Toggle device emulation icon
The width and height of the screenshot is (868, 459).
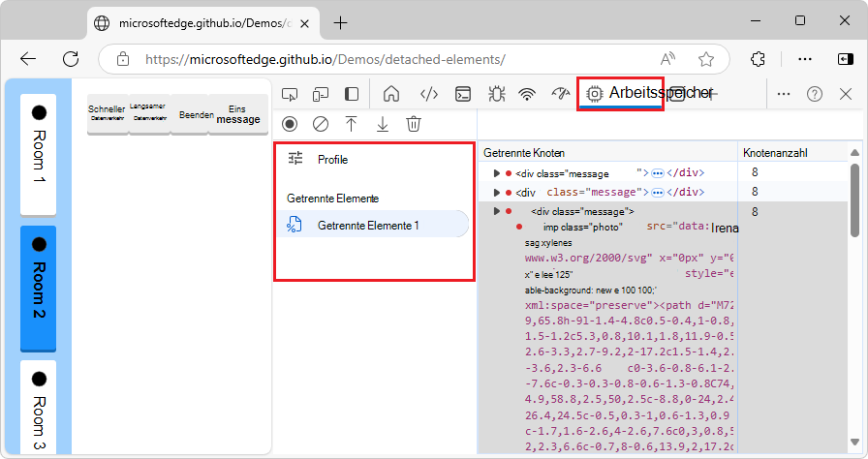321,95
